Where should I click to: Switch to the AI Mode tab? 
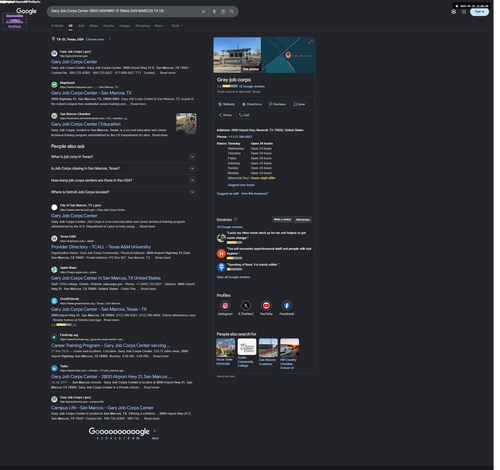tap(57, 26)
